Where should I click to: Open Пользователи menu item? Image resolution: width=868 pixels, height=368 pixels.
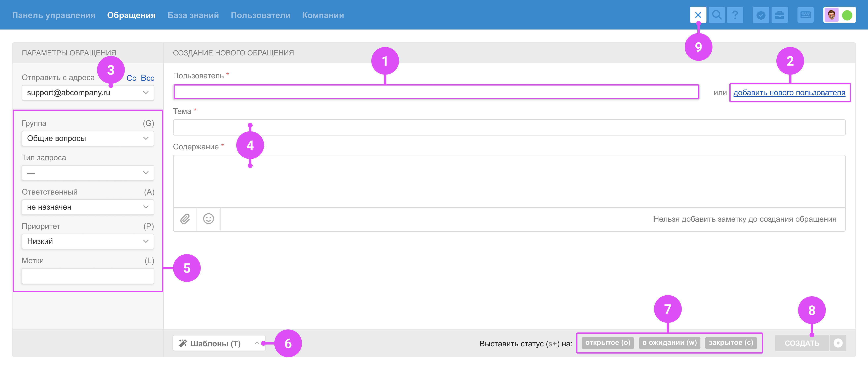pos(260,15)
